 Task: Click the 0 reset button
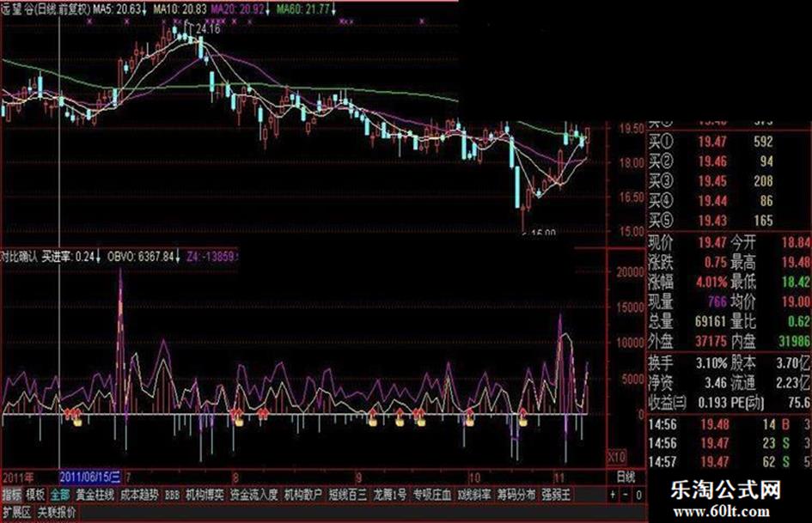(638, 495)
